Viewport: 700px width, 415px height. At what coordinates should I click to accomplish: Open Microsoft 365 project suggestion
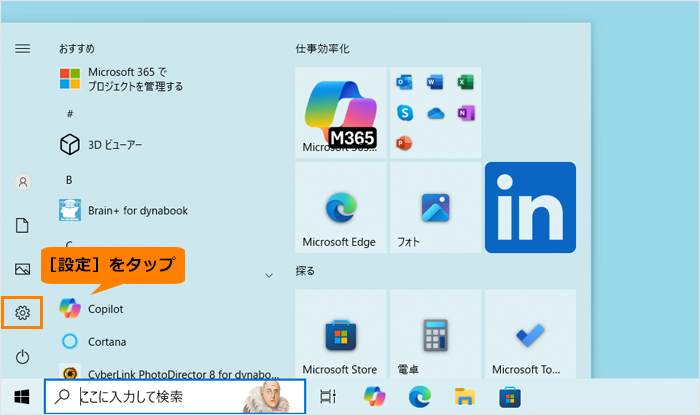121,79
